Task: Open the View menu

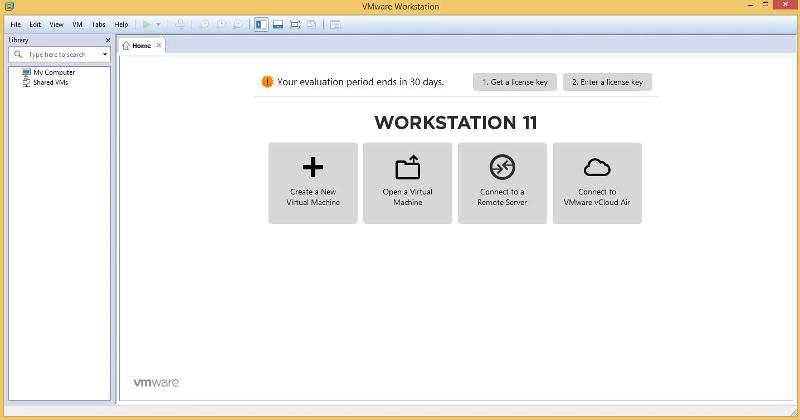Action: pos(56,24)
